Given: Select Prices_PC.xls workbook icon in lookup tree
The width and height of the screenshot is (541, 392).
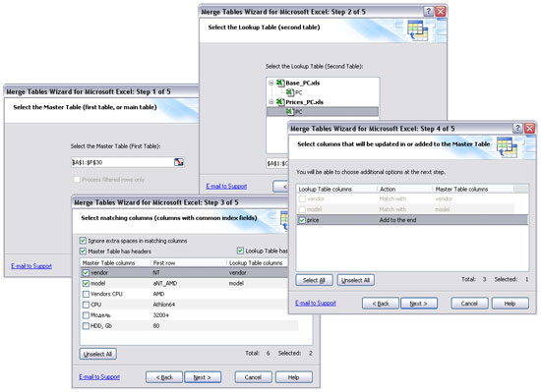Looking at the screenshot, I should [280, 102].
